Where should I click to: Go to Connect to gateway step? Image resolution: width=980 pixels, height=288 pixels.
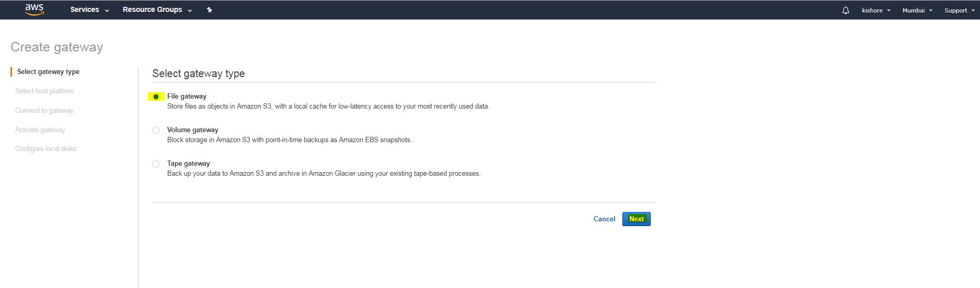coord(45,111)
